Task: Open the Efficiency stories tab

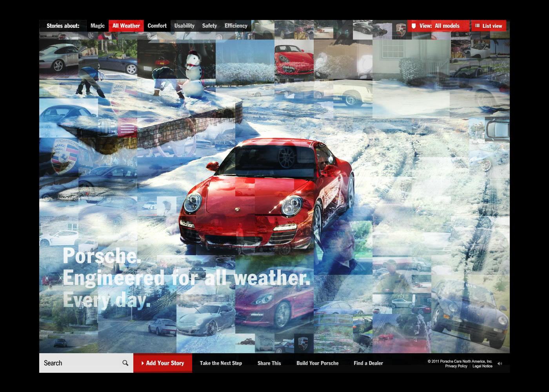Action: (236, 26)
